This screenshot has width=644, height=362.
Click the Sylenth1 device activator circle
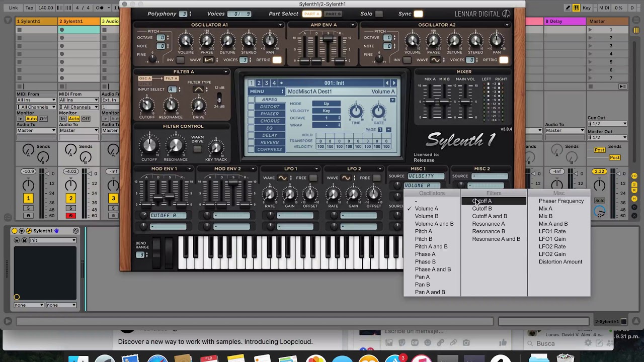(x=15, y=231)
